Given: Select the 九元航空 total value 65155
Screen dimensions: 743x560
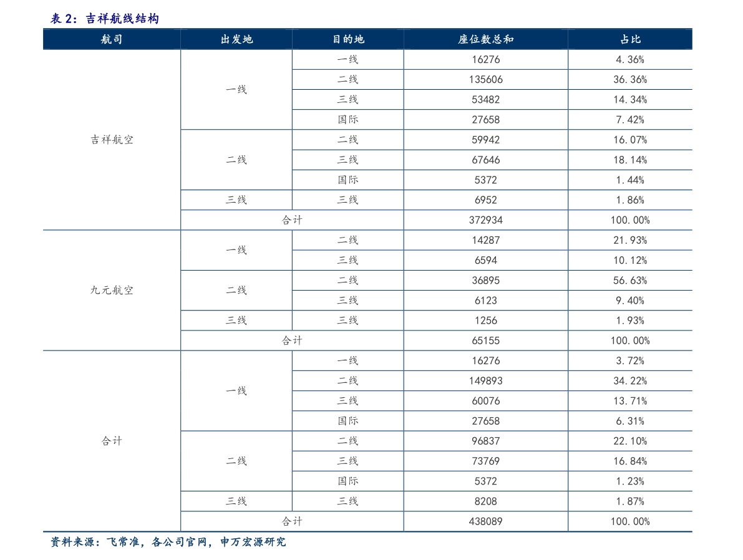Looking at the screenshot, I should tap(485, 340).
